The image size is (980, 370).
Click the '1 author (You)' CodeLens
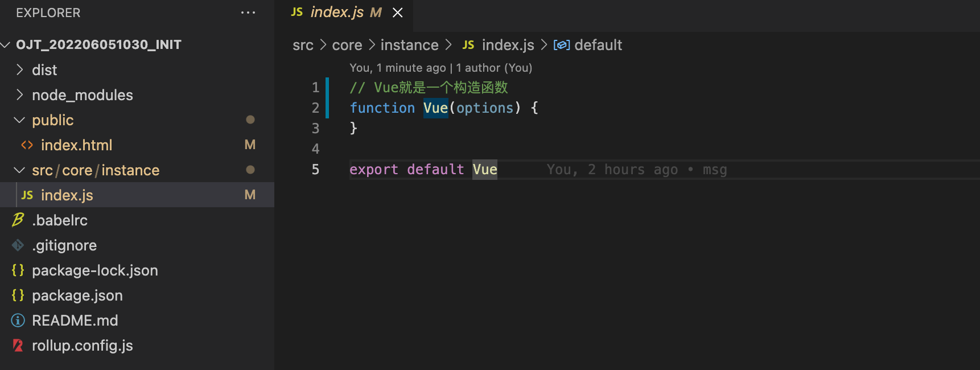[x=494, y=68]
